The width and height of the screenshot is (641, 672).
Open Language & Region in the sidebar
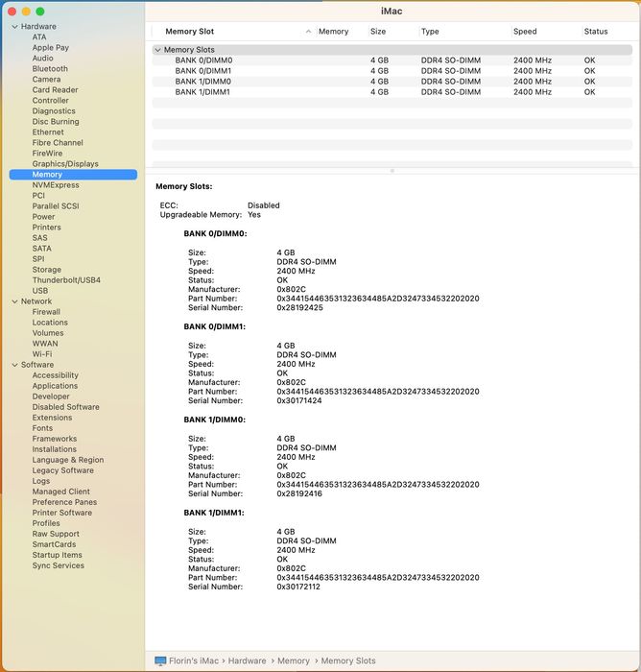[x=68, y=460]
